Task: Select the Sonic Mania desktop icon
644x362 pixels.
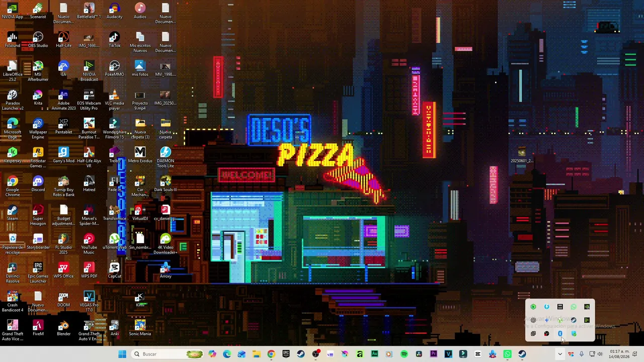Action: 140,328
